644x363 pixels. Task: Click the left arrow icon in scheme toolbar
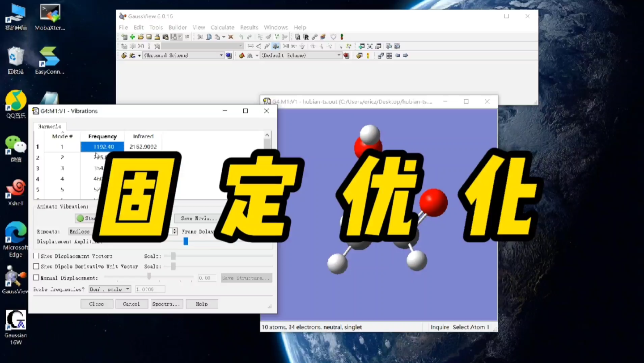click(x=397, y=55)
